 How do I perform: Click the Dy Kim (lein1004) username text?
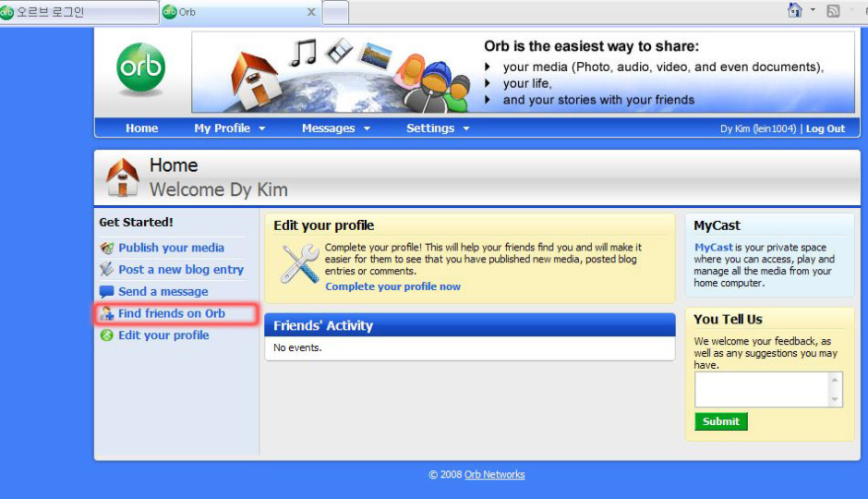(x=758, y=128)
